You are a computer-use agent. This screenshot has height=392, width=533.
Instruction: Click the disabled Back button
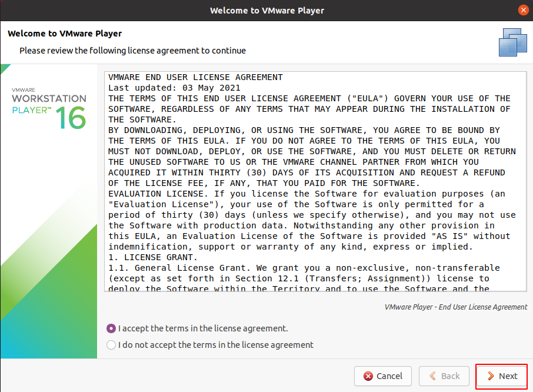pos(444,376)
